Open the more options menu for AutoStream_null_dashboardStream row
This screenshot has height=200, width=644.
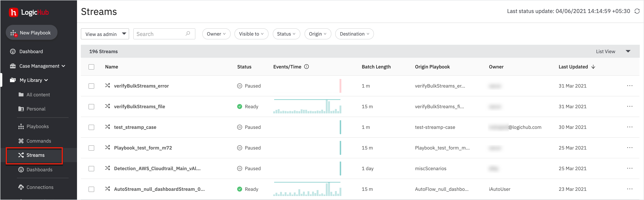tap(630, 189)
